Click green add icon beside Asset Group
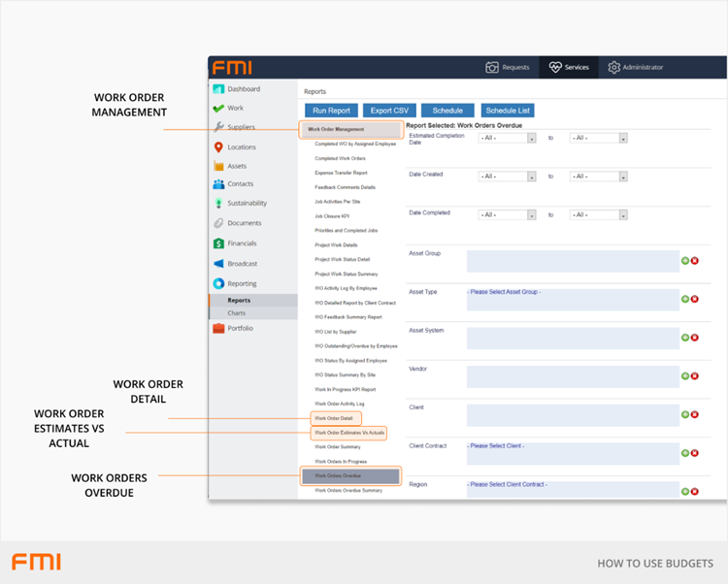Image resolution: width=728 pixels, height=584 pixels. click(x=685, y=260)
